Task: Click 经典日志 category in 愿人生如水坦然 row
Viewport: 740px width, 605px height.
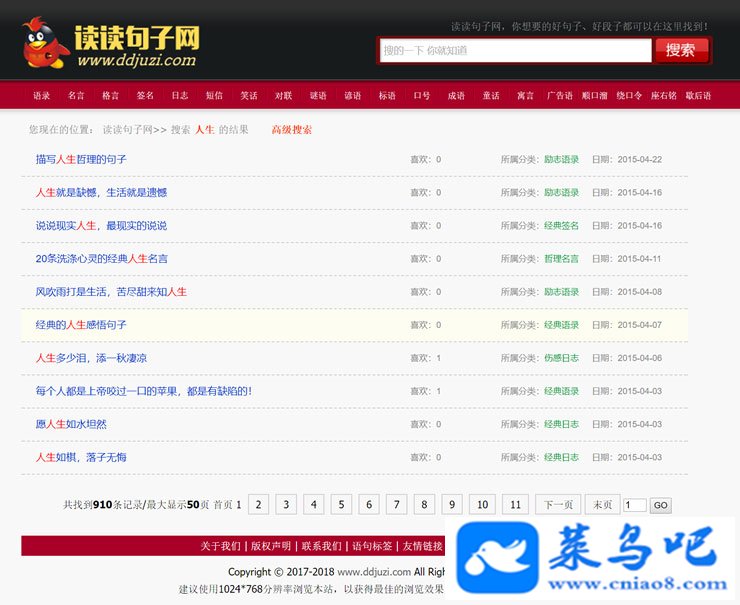Action: [562, 424]
